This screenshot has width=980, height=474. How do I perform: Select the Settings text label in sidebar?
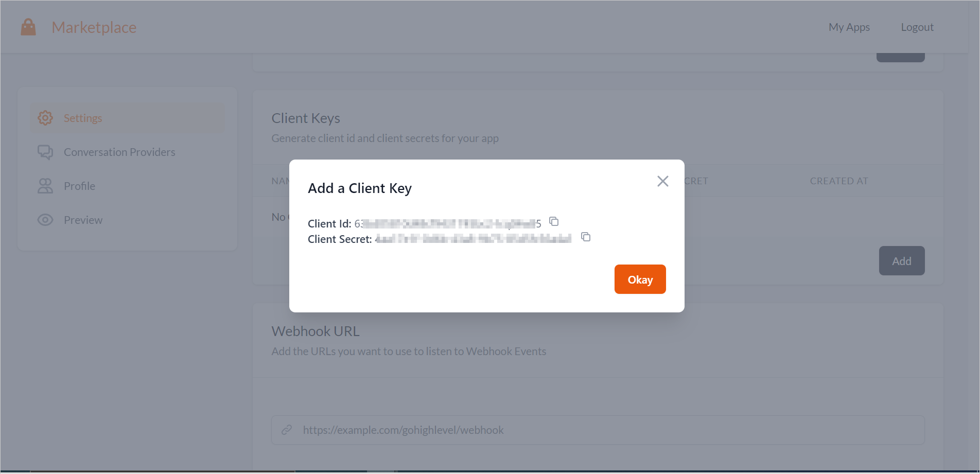[x=83, y=118]
